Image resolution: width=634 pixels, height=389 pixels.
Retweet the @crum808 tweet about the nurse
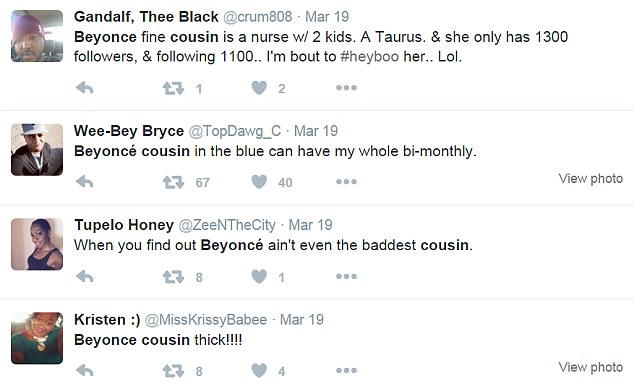[173, 88]
